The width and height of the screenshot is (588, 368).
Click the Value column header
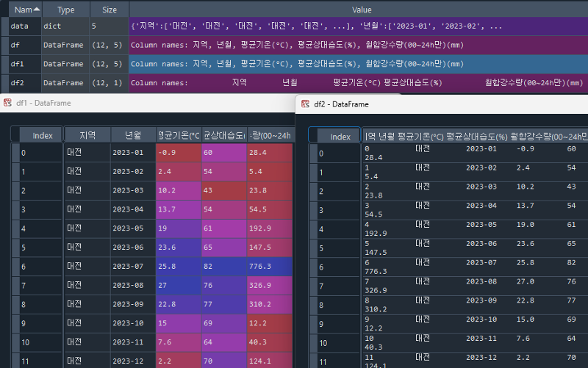(x=362, y=10)
